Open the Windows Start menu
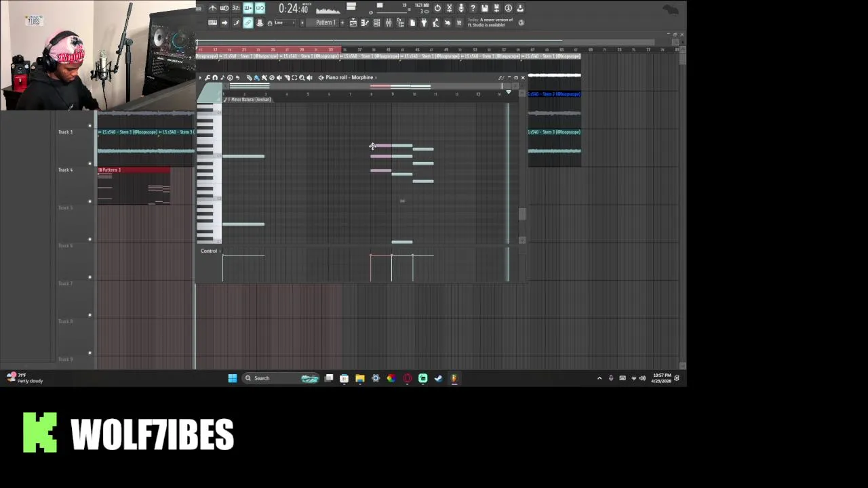868x488 pixels. tap(233, 378)
